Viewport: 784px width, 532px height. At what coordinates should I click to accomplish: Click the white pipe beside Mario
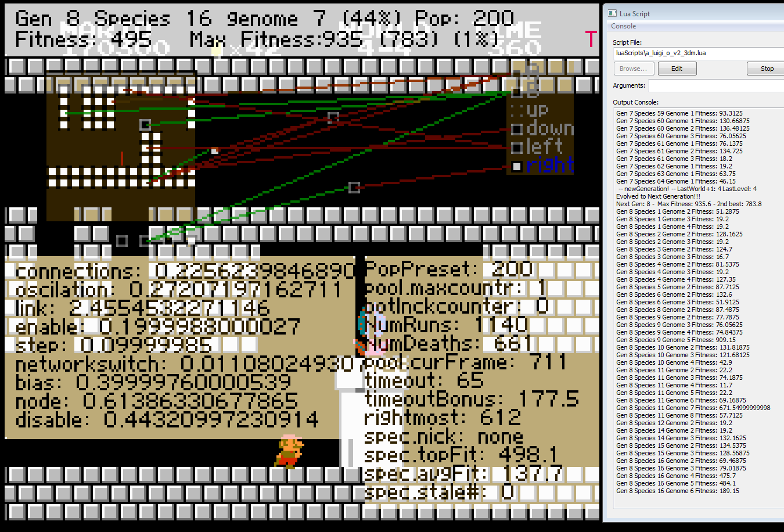(349, 419)
